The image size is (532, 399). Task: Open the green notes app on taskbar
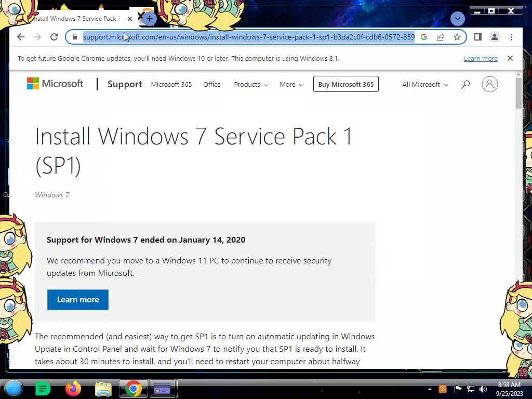click(x=43, y=389)
